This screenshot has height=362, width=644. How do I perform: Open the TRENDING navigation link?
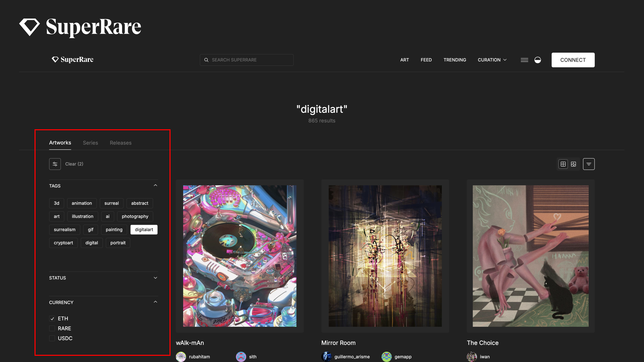pyautogui.click(x=455, y=60)
